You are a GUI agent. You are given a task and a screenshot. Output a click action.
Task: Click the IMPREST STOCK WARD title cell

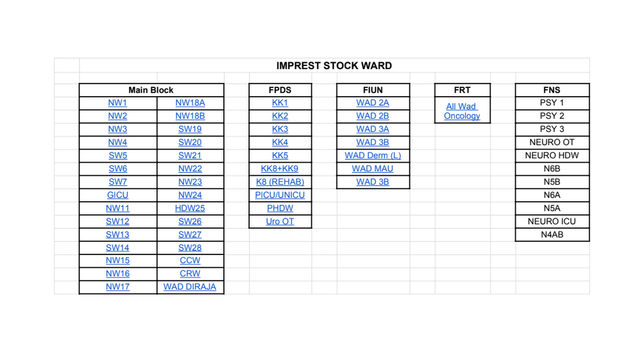pyautogui.click(x=334, y=66)
